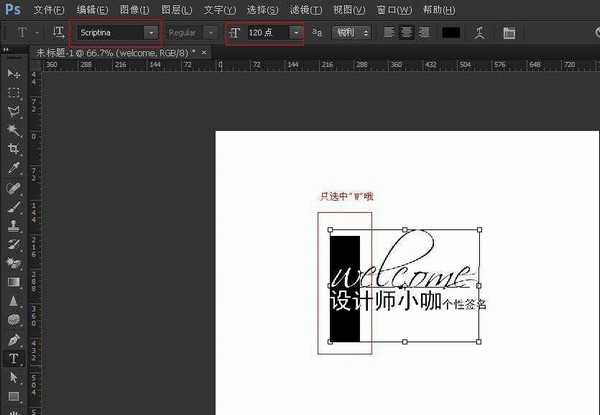The width and height of the screenshot is (600, 415).
Task: Select the Brush tool
Action: [14, 207]
